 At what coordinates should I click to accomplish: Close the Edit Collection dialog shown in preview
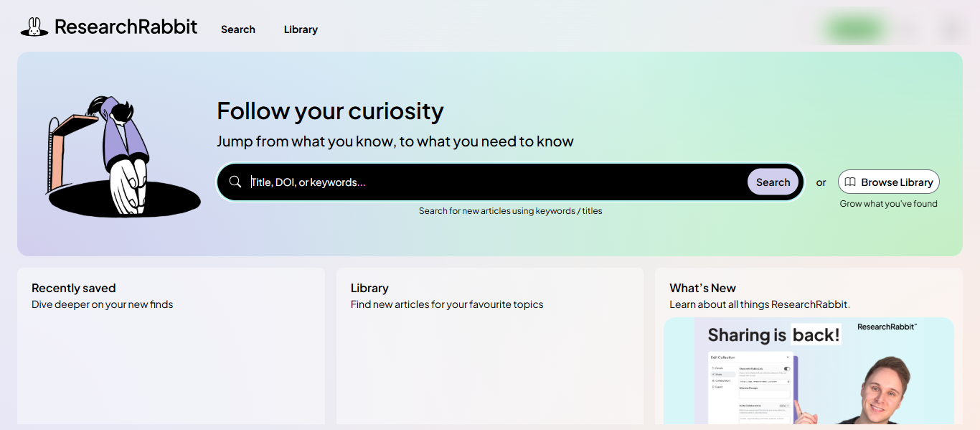[x=788, y=357]
